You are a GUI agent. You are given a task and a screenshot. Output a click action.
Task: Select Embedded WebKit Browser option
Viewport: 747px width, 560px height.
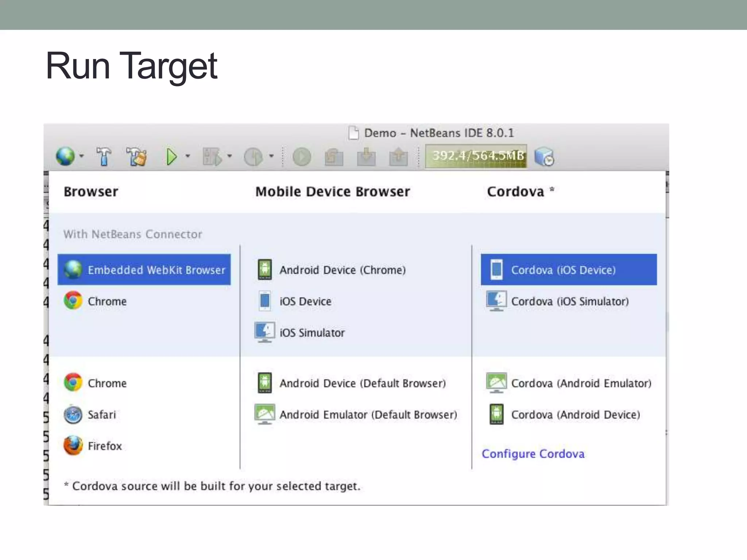144,270
